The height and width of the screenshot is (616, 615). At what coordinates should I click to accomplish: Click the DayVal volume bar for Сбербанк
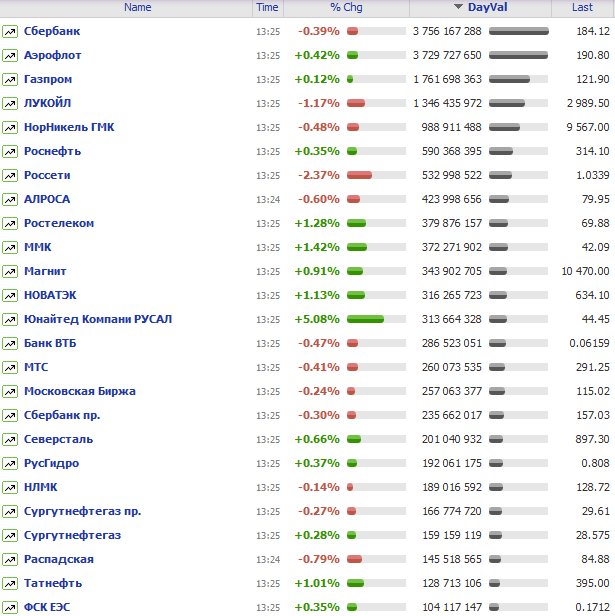(x=519, y=31)
